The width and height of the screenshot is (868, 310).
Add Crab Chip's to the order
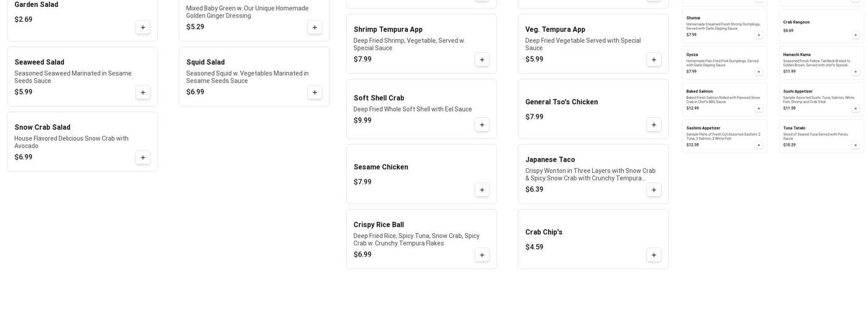(x=653, y=255)
